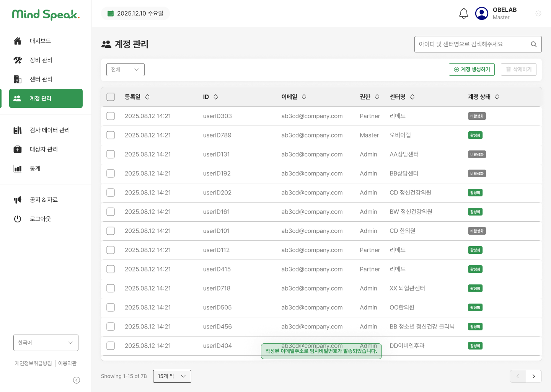Go to the next page arrow

click(534, 376)
